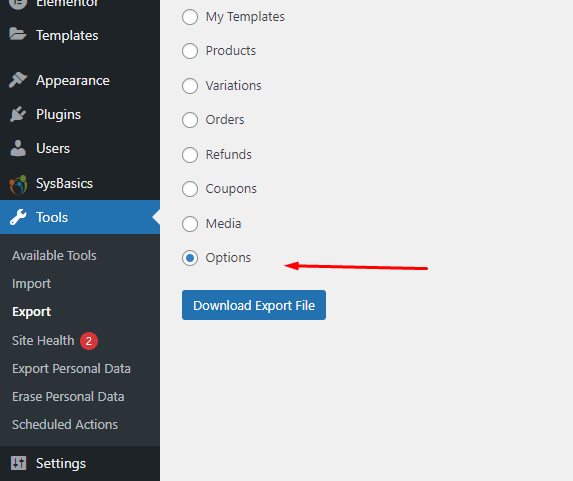This screenshot has height=481, width=573.
Task: Click the Download Export File button
Action: (x=254, y=305)
